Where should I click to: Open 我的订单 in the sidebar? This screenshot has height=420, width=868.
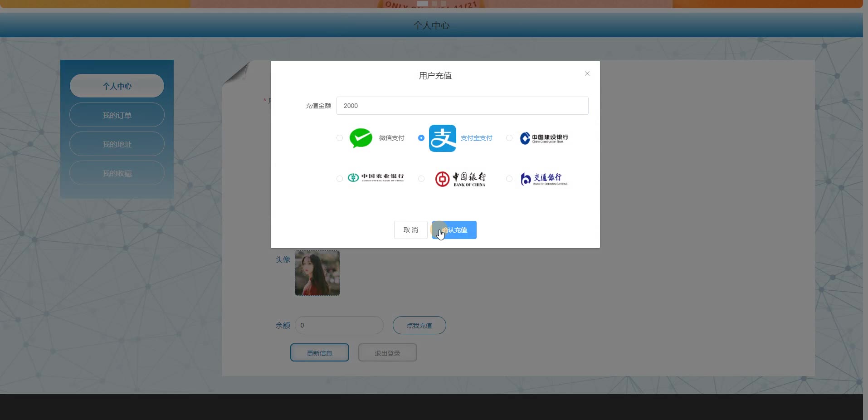click(x=117, y=115)
